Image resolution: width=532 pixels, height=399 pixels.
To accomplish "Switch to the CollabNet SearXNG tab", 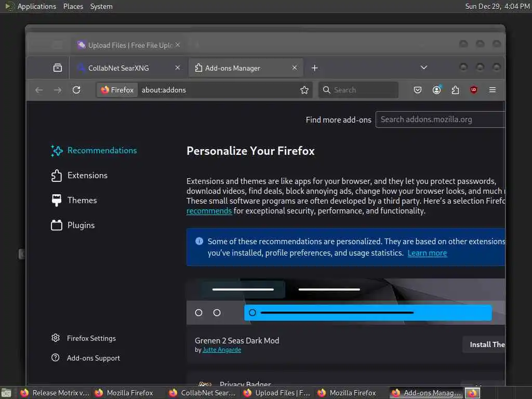I will click(129, 68).
